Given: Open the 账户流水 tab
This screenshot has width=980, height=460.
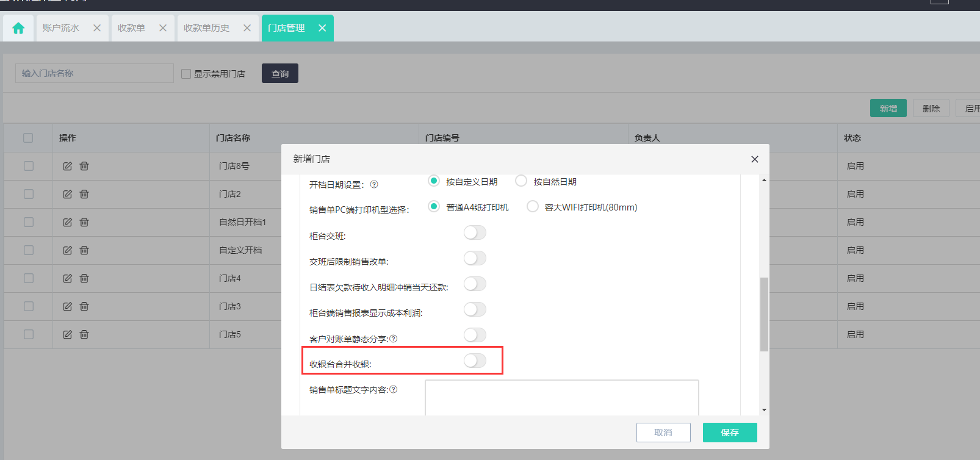Looking at the screenshot, I should click(x=61, y=28).
